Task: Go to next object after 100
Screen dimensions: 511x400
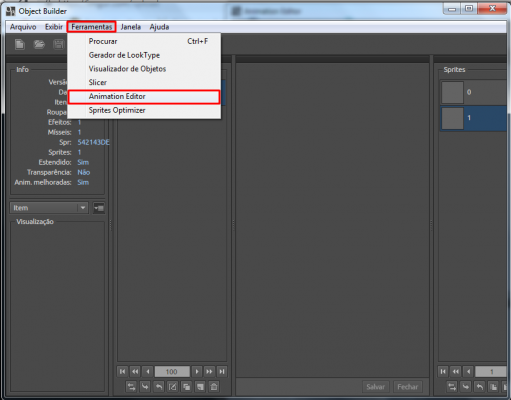Action: point(197,371)
